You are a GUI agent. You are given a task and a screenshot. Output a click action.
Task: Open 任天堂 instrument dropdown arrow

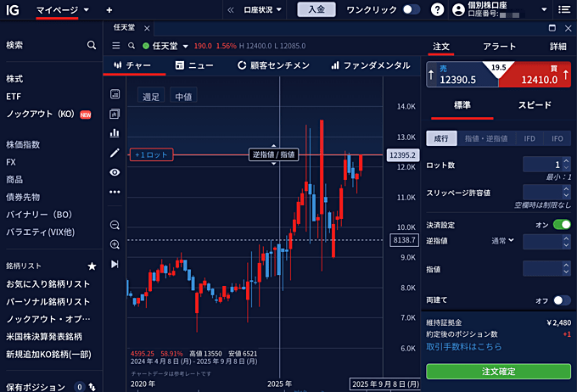[x=186, y=47]
